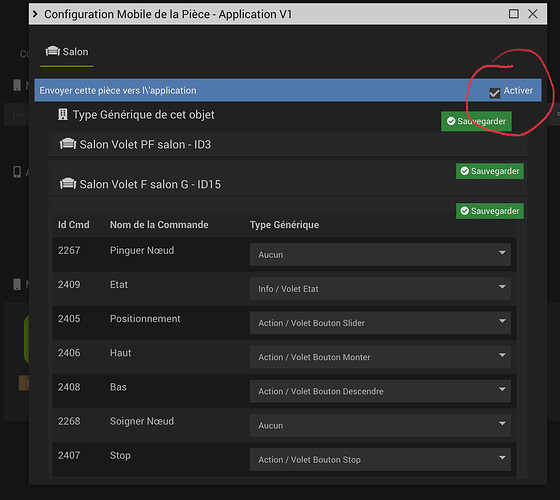
Task: Click Sauvegarder for Salon Volet PF salon
Action: coord(490,171)
